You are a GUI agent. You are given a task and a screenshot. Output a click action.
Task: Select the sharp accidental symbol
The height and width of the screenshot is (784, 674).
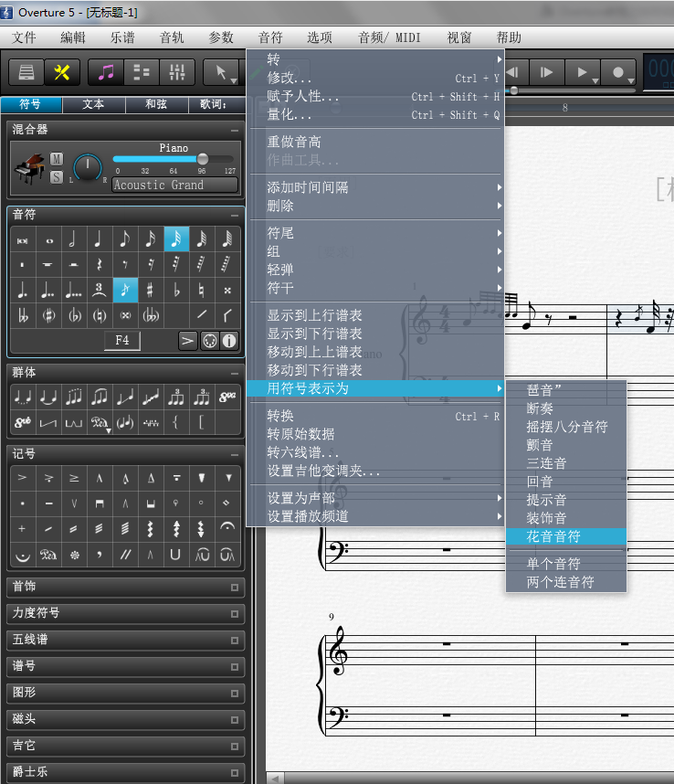point(150,291)
